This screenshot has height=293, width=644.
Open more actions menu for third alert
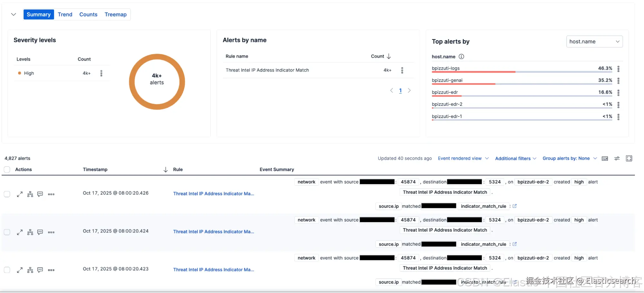pos(51,270)
